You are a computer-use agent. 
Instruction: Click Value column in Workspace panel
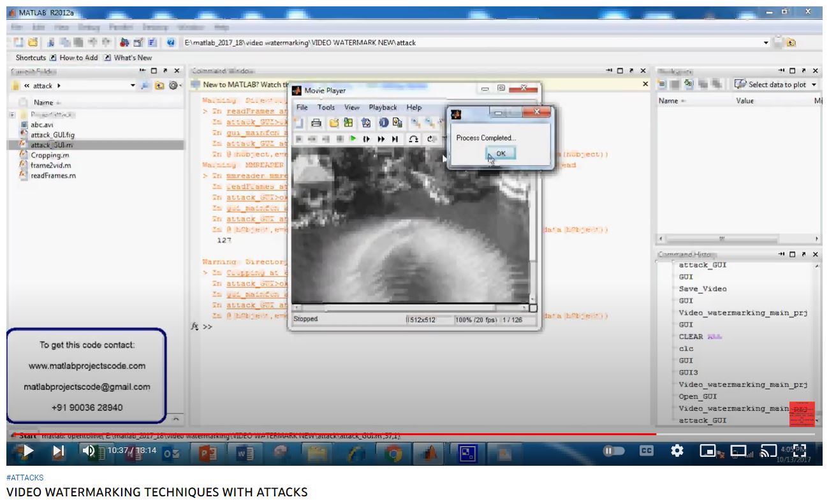coord(745,101)
